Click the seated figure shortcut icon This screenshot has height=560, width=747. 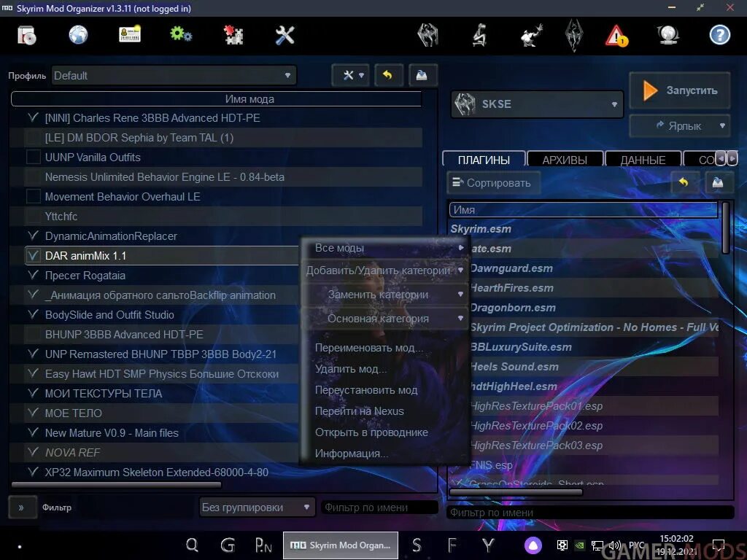click(479, 35)
